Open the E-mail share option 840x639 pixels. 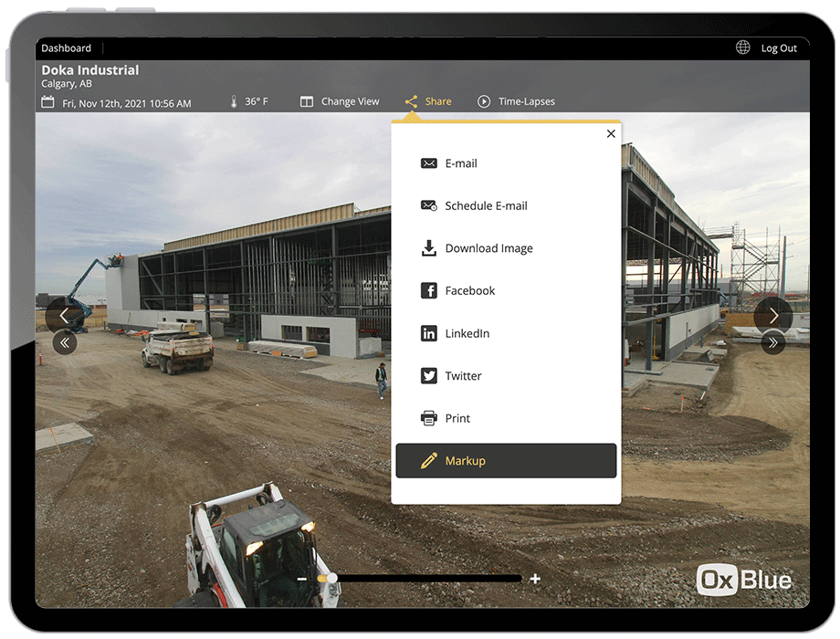click(459, 162)
